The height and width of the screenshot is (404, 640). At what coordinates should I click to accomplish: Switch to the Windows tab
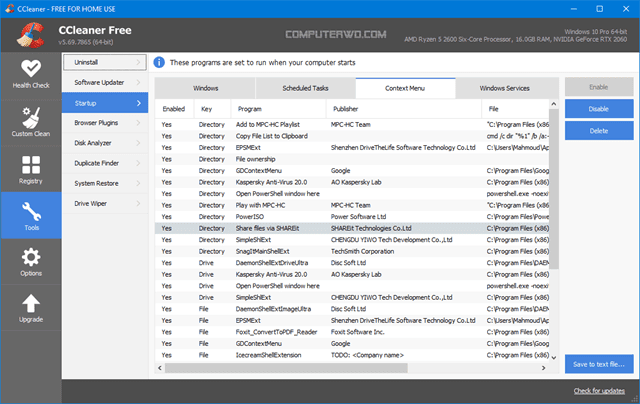coord(205,88)
